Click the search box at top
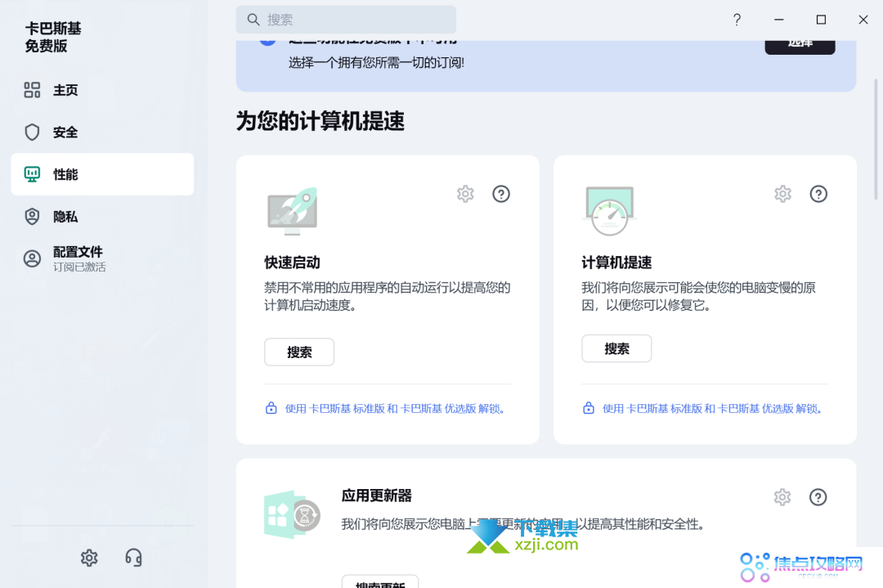This screenshot has width=883, height=588. 346,20
